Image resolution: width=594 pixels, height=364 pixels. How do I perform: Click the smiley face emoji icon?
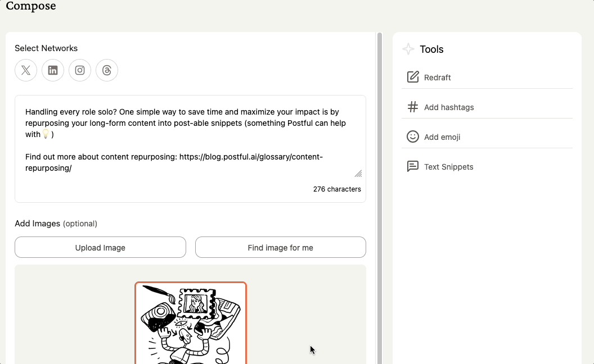tap(413, 136)
